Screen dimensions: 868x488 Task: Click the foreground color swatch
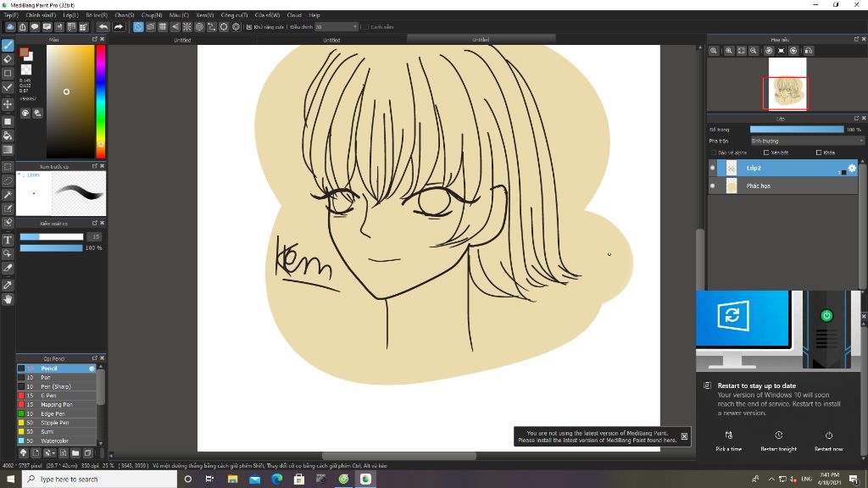tap(24, 52)
